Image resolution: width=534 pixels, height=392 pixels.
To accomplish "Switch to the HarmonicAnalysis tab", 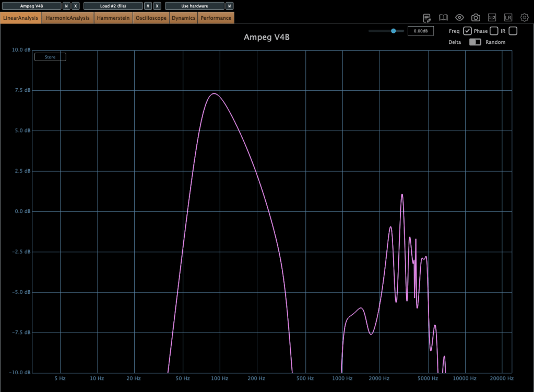I will tap(68, 18).
